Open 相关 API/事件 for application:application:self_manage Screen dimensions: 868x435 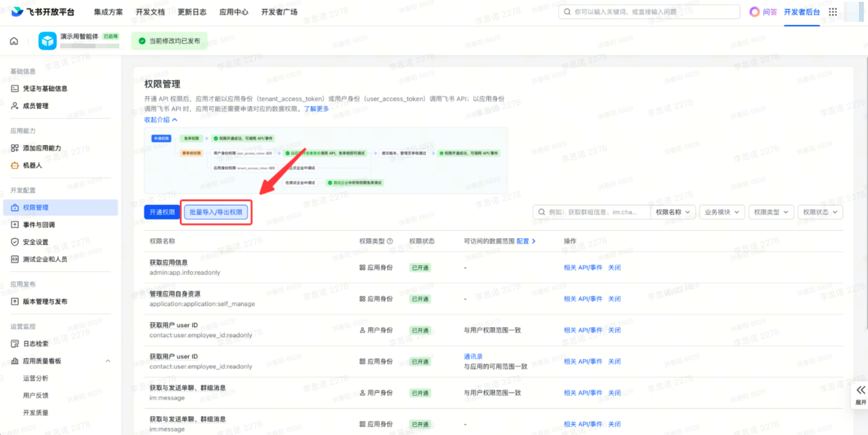pyautogui.click(x=583, y=299)
